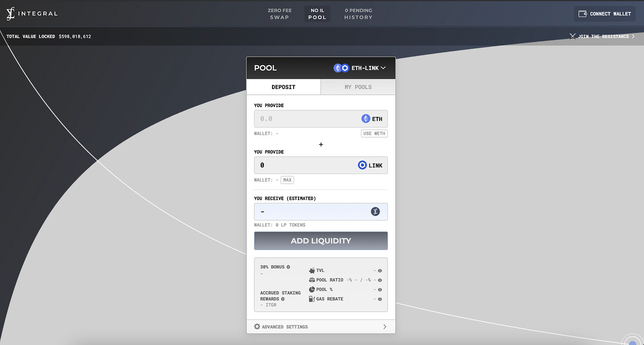Click the Wallet: 0 LP Tokens text
The height and width of the screenshot is (345, 644).
[x=280, y=225]
